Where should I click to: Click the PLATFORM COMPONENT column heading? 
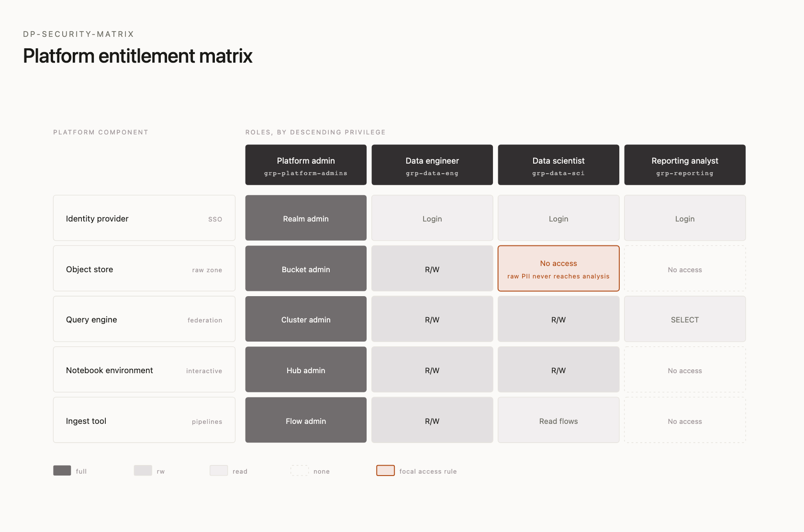pos(100,132)
